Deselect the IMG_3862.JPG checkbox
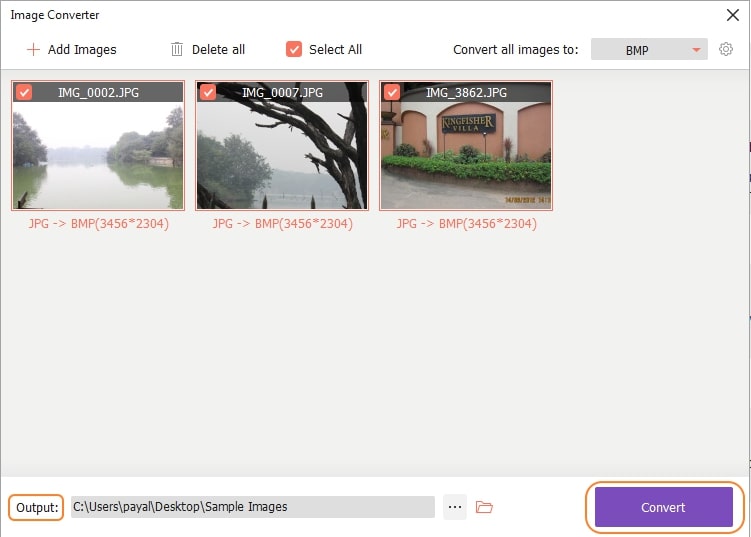This screenshot has width=751, height=537. 392,92
